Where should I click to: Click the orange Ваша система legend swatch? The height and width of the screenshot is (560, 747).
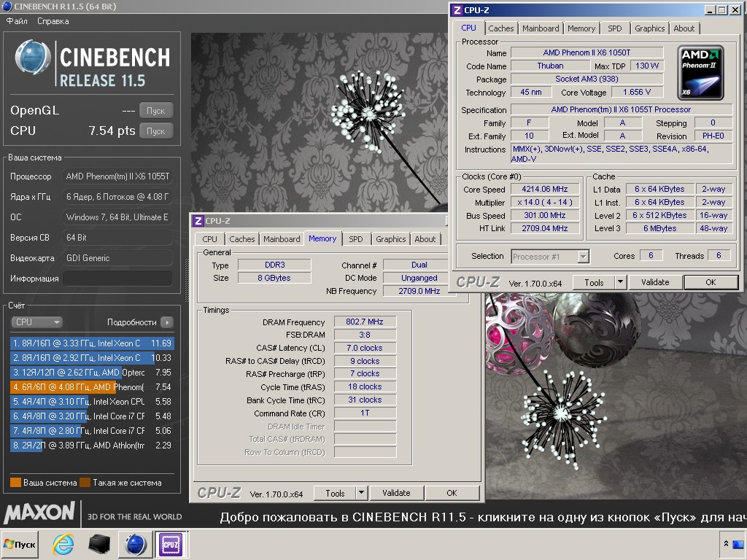pos(16,483)
